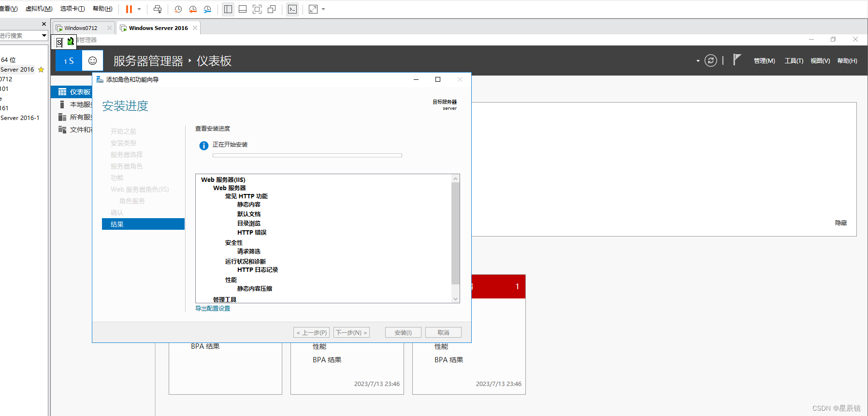This screenshot has height=416, width=868.
Task: Click the wizard title bar icon
Action: pos(100,79)
